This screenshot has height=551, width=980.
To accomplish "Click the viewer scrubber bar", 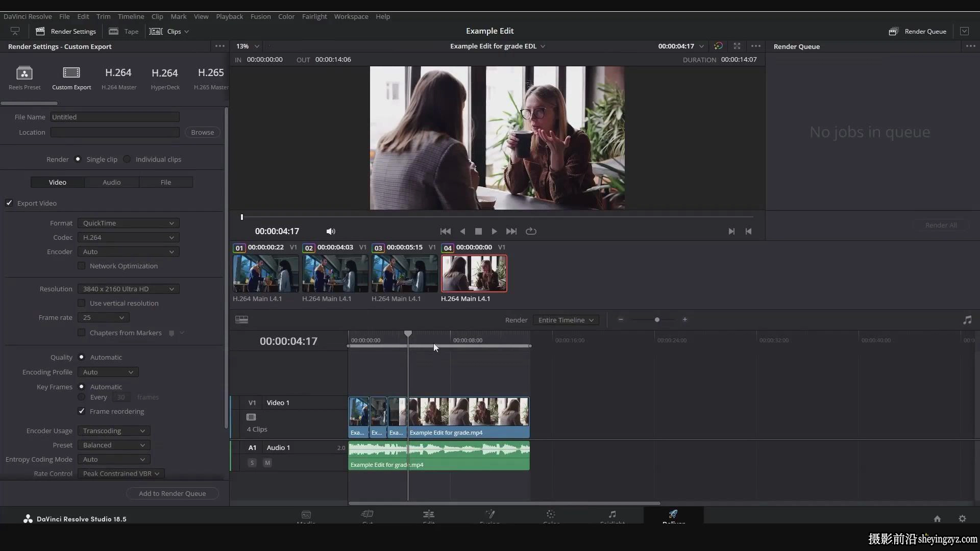I will [497, 217].
